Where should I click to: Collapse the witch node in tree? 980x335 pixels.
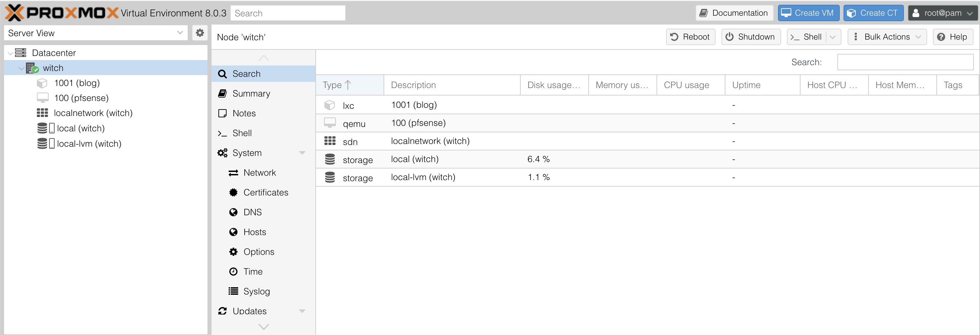(21, 69)
